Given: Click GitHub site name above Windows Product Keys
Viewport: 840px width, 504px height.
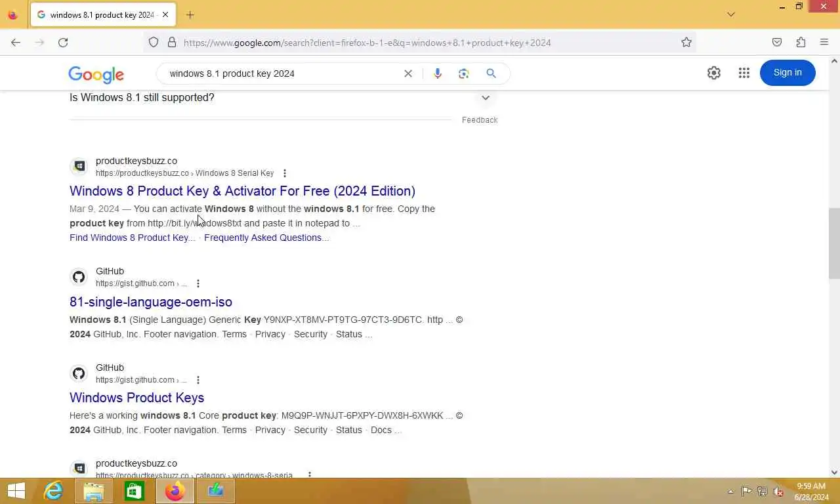Looking at the screenshot, I should (110, 367).
